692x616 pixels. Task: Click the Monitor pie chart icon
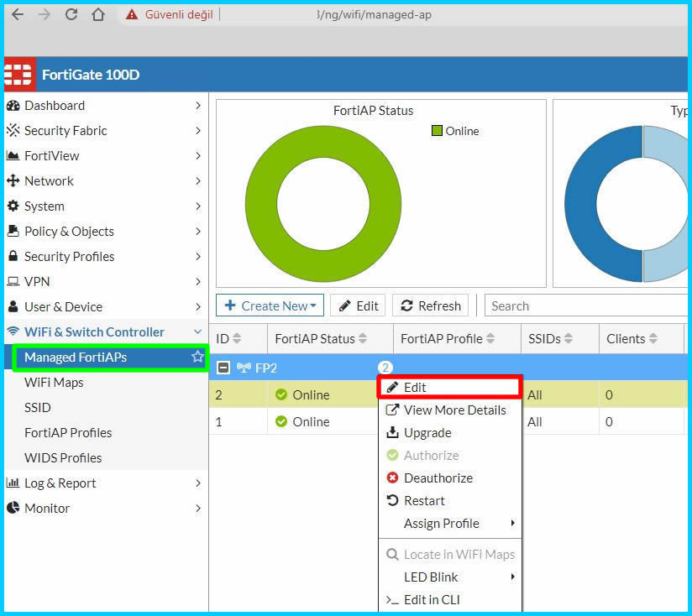click(13, 508)
